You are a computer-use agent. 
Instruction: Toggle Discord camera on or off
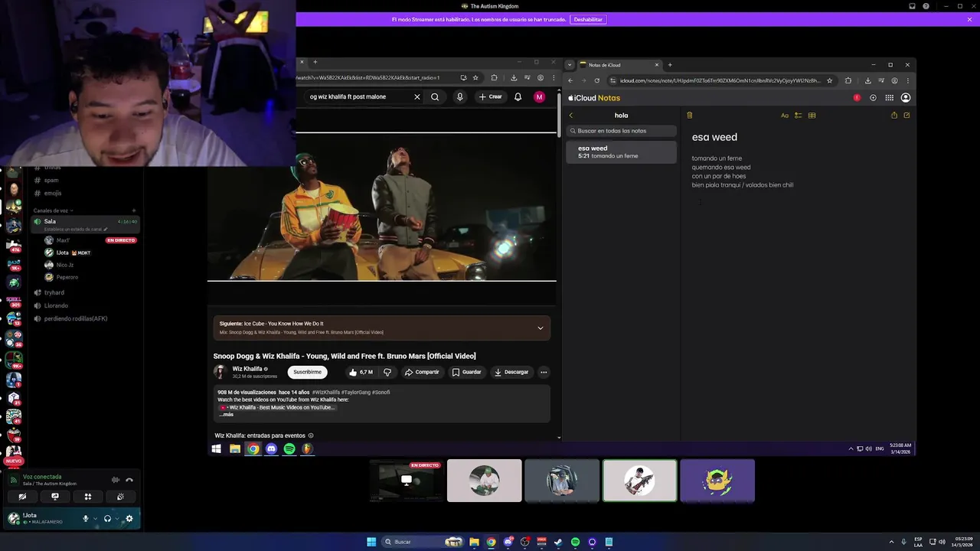point(22,497)
